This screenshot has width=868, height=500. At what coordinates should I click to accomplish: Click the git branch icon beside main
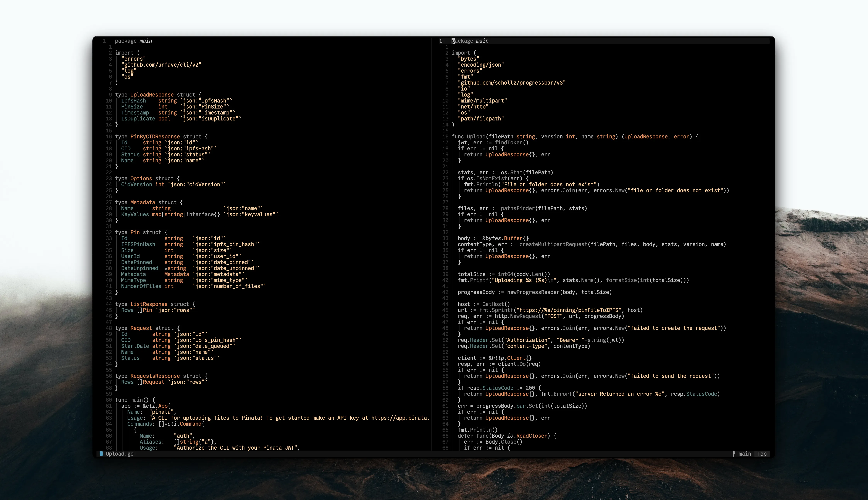click(x=734, y=454)
